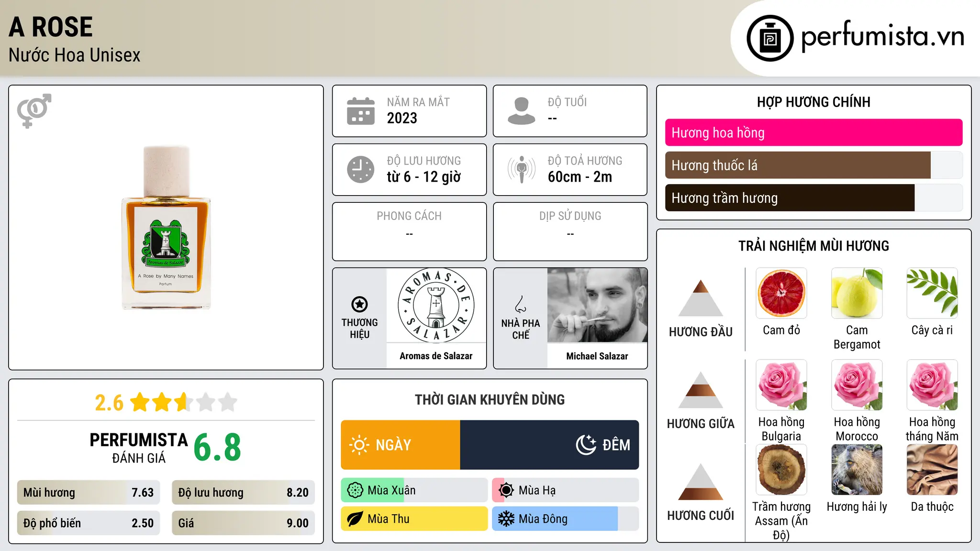Click the brown Hương thuốc lá accord bar
The image size is (980, 551).
coord(798,165)
